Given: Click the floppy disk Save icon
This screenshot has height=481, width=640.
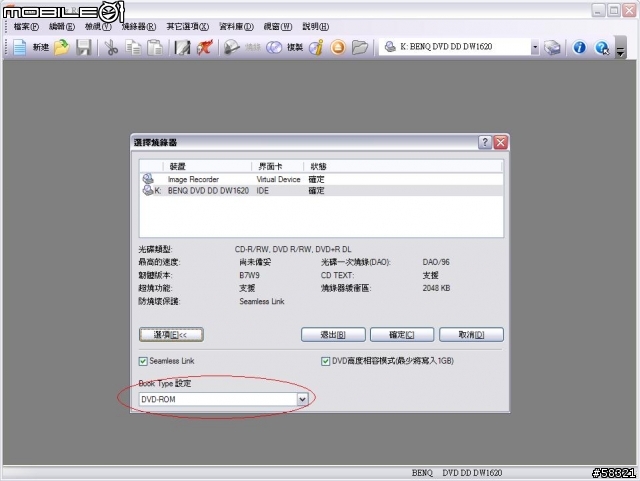Looking at the screenshot, I should click(x=84, y=47).
